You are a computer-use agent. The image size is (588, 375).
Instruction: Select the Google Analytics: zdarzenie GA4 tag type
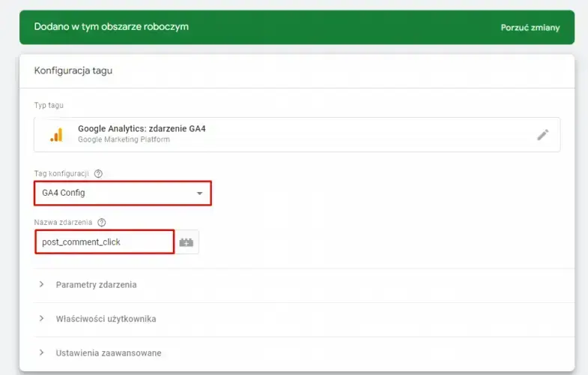142,129
